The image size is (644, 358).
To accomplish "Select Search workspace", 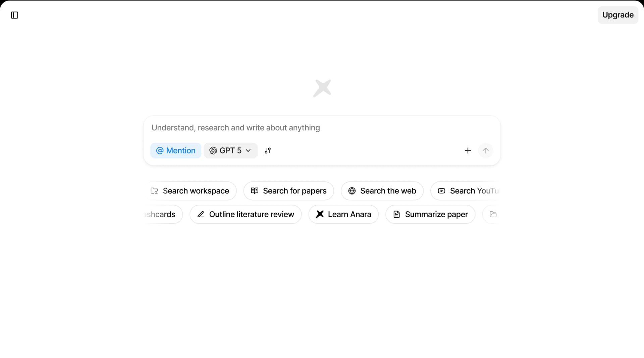I will (x=191, y=191).
